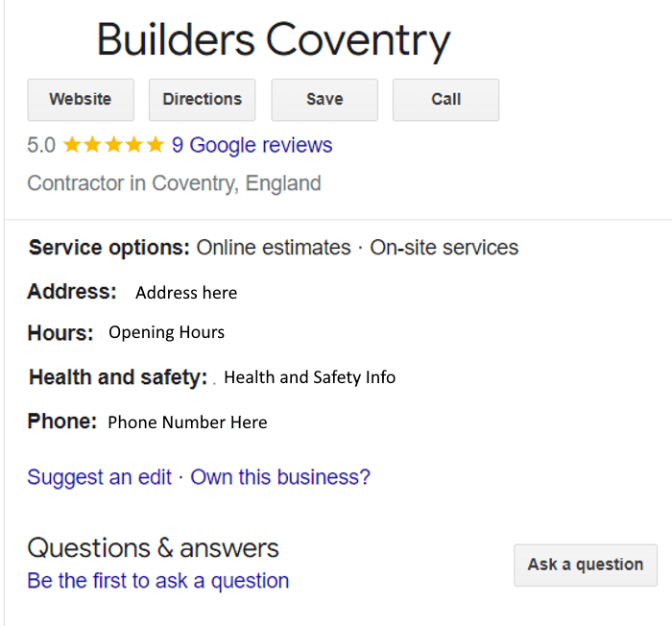
Task: Call Builders Coventry
Action: pos(445,100)
